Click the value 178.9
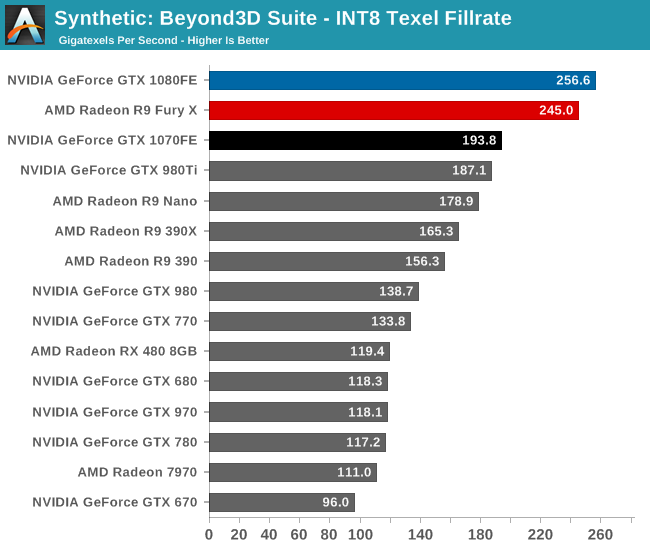This screenshot has width=650, height=550. pos(456,201)
